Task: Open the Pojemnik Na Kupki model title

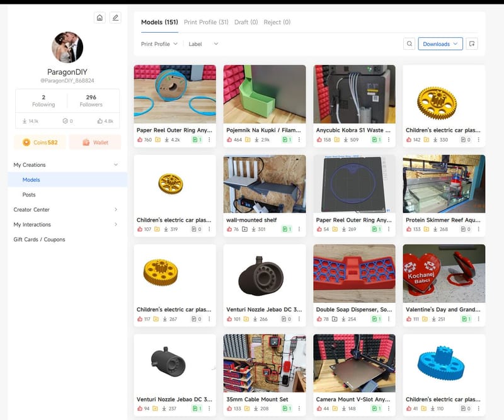Action: (x=263, y=130)
